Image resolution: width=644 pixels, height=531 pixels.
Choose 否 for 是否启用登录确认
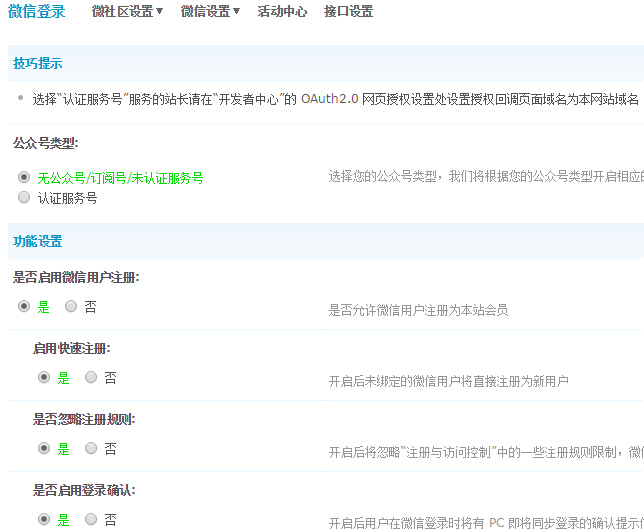[91, 519]
